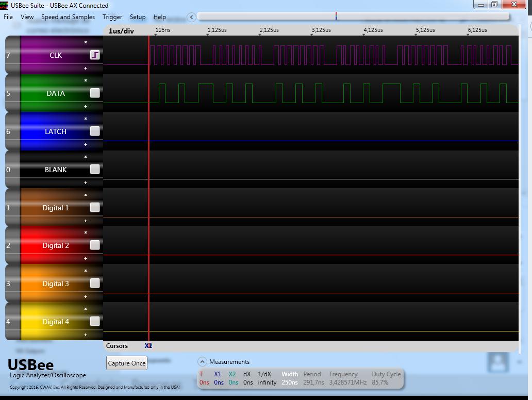This screenshot has height=400, width=532.
Task: Click the Period value 291,7ns
Action: click(x=314, y=382)
